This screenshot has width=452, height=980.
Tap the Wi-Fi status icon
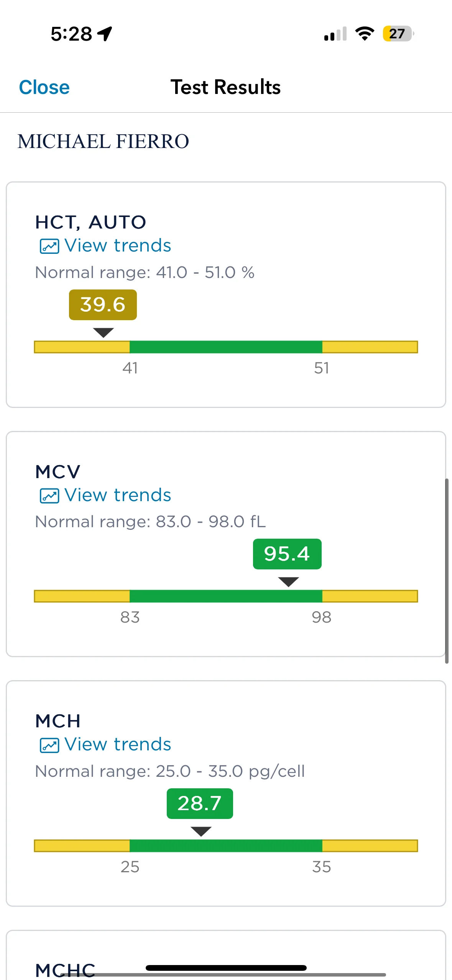pos(365,34)
